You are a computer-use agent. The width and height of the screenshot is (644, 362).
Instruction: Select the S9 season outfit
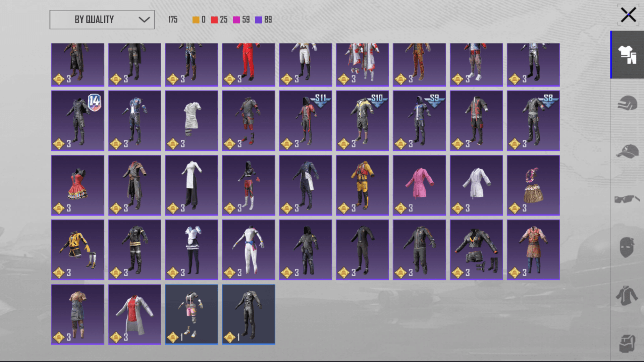(419, 121)
